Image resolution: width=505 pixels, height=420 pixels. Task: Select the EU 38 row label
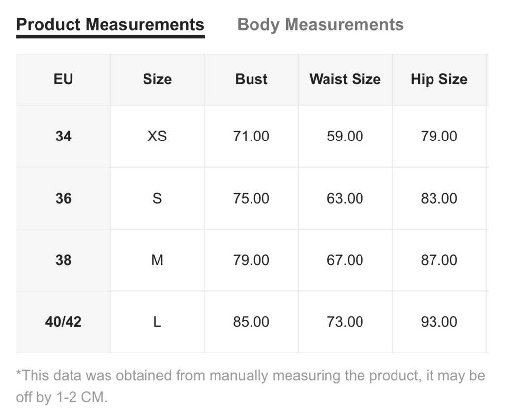tap(64, 260)
